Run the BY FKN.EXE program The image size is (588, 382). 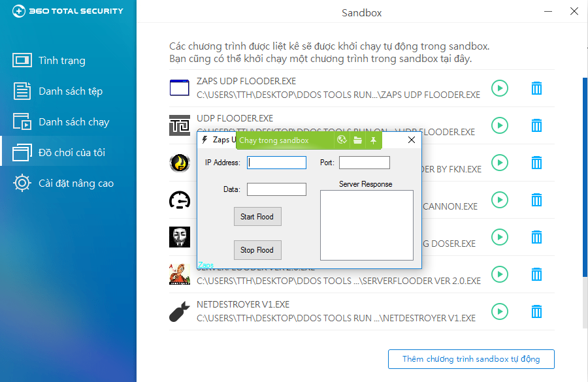point(500,163)
